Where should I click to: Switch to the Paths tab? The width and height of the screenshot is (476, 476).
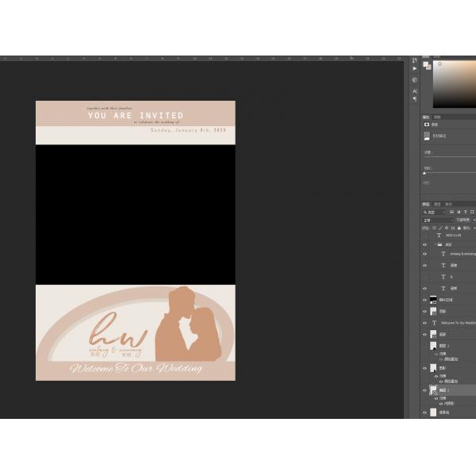(x=446, y=204)
